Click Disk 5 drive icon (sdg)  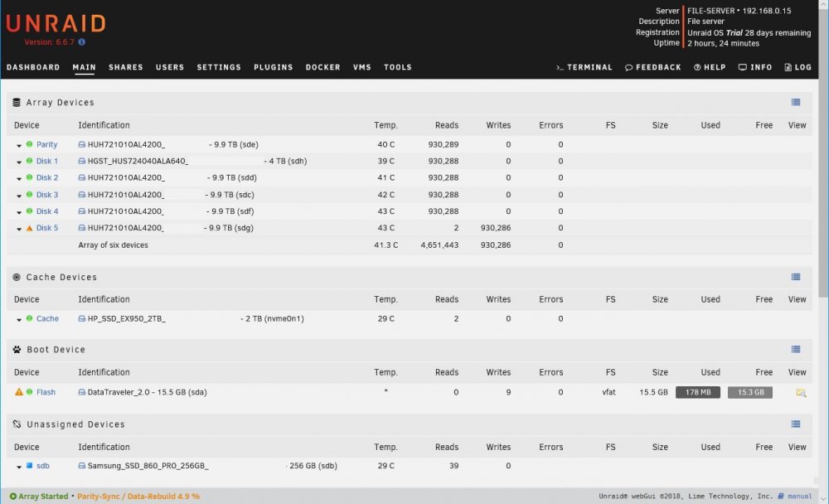point(82,228)
